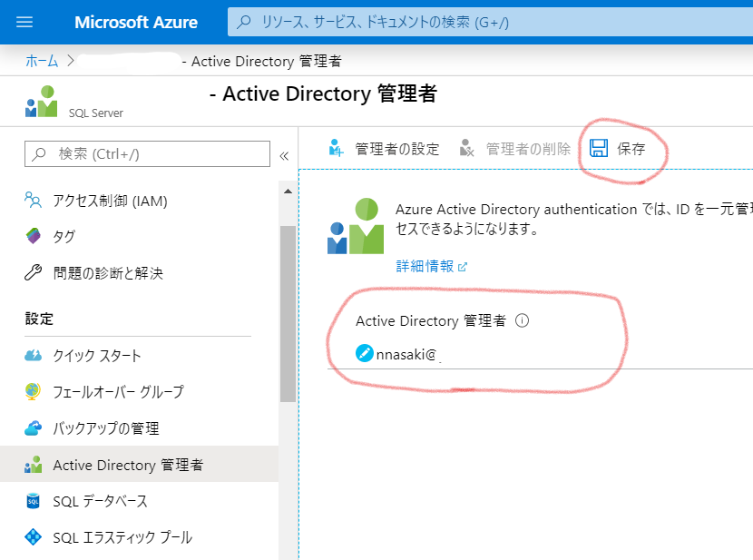Click 管理者の設定 toolbar button
The width and height of the screenshot is (753, 560).
pyautogui.click(x=384, y=149)
